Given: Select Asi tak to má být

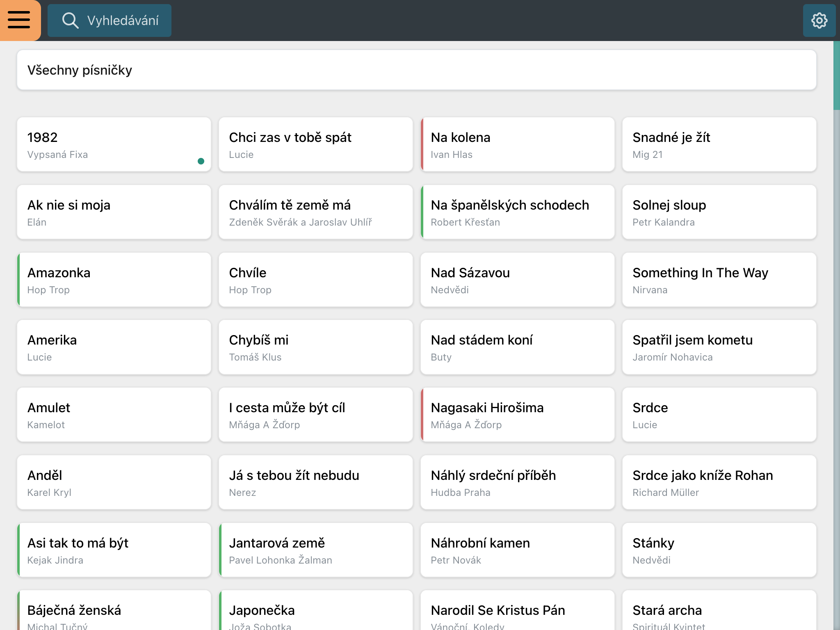Looking at the screenshot, I should (x=114, y=550).
